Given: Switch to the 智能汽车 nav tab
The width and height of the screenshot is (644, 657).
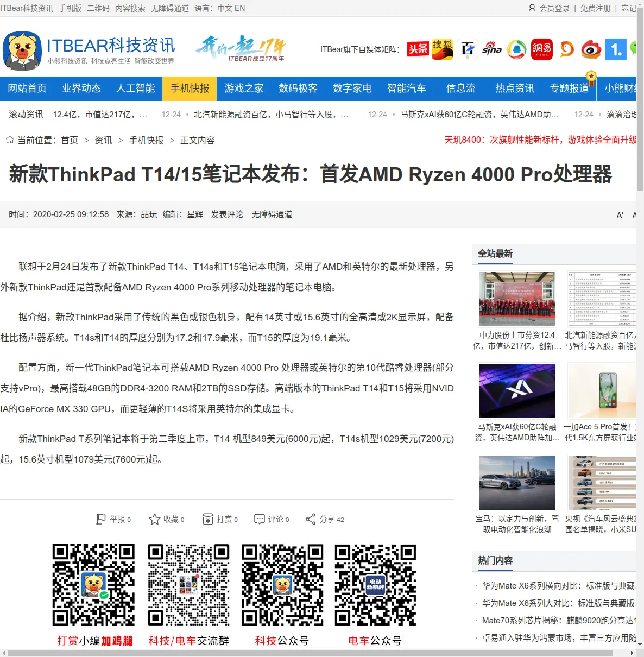Looking at the screenshot, I should [407, 89].
